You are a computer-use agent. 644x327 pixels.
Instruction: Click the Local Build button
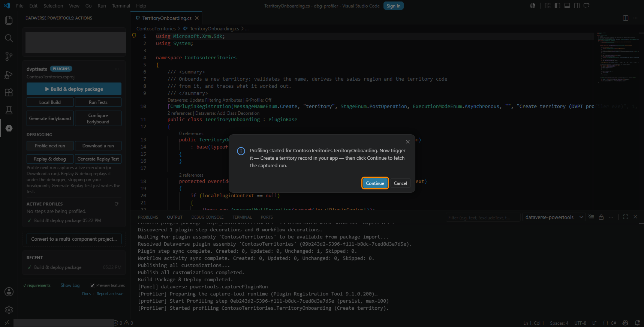50,102
